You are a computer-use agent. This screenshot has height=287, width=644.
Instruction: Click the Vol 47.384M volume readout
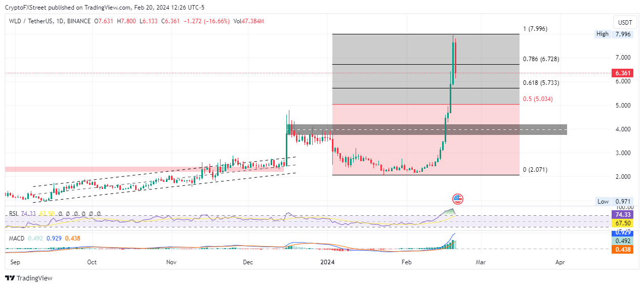249,21
